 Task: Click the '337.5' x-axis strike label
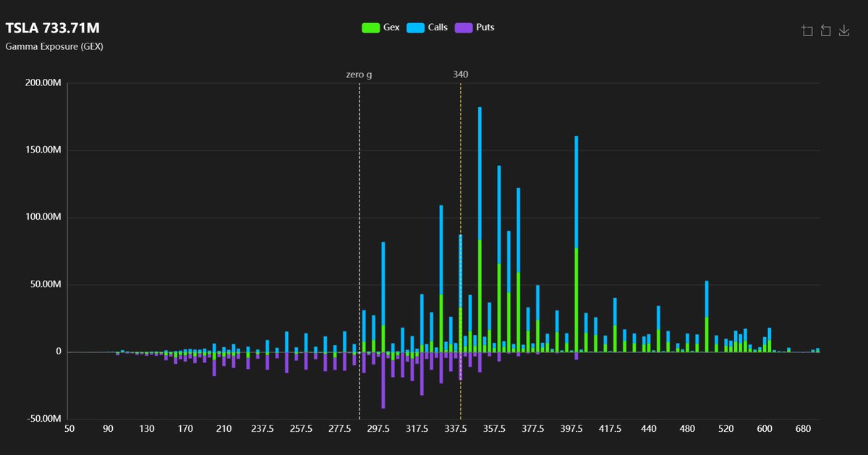pos(456,429)
